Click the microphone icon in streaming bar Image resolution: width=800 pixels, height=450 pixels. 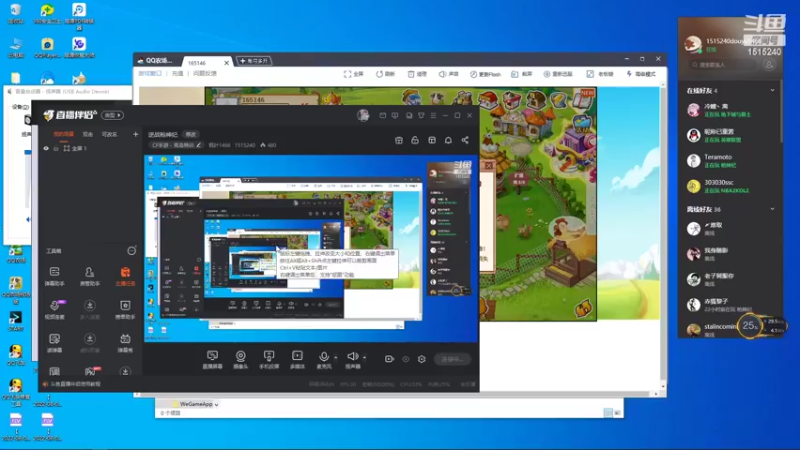[x=323, y=357]
